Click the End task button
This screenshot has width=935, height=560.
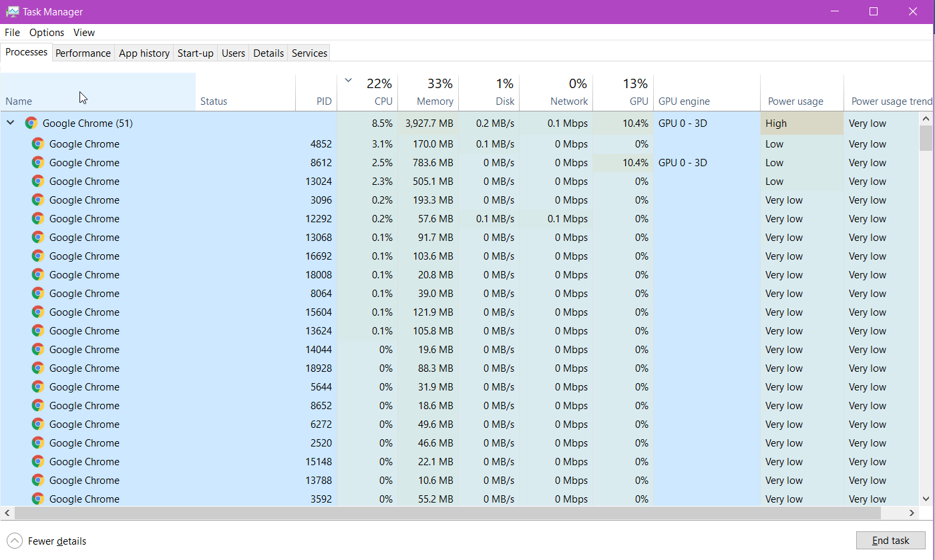(x=891, y=541)
